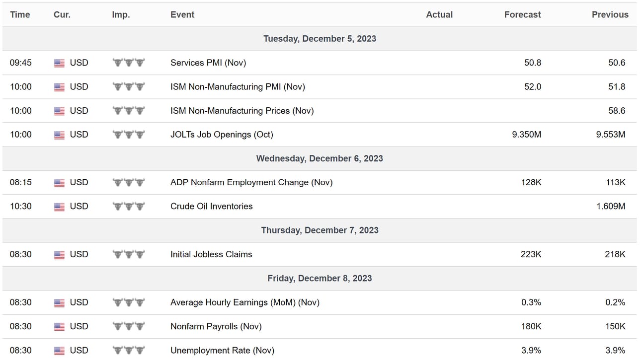Screen dimensions: 642x364
Task: Click the Previous column header
Action: [610, 14]
